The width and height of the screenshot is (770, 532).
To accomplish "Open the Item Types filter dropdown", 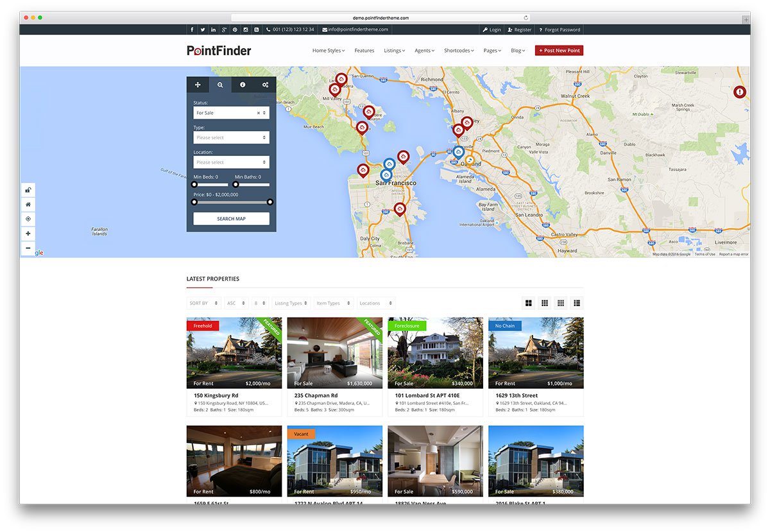I will pyautogui.click(x=334, y=303).
